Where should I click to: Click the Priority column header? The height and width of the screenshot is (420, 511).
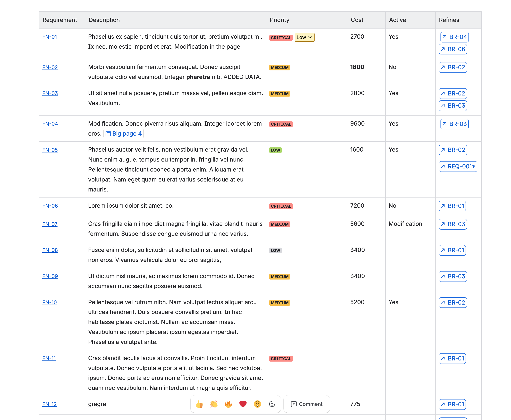click(279, 20)
